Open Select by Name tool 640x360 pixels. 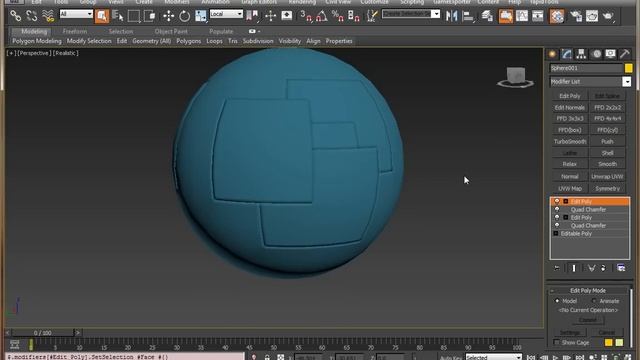click(118, 16)
